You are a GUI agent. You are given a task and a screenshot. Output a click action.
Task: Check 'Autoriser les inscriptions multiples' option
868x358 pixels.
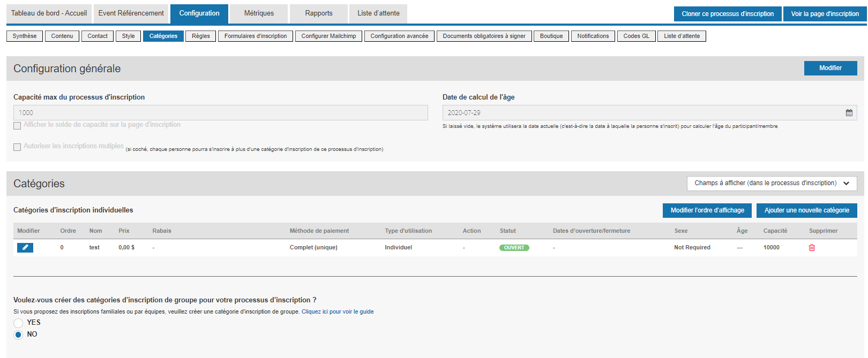pyautogui.click(x=17, y=147)
